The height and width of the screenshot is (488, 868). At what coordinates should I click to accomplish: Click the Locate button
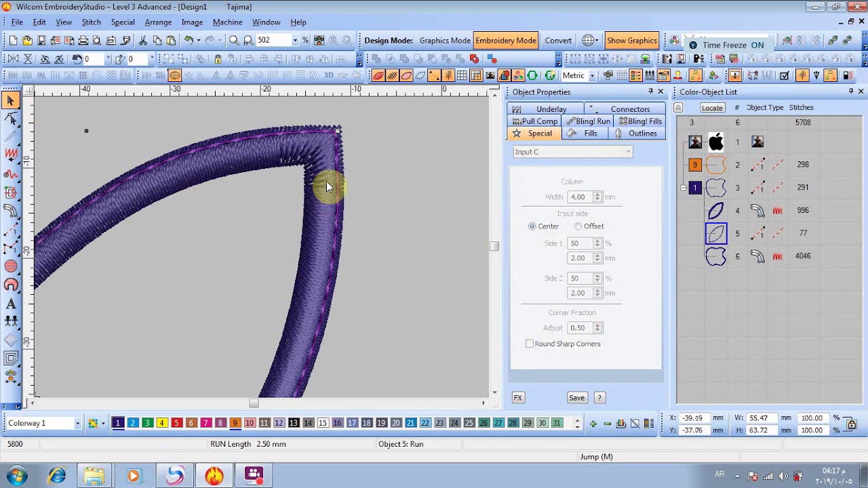(712, 108)
